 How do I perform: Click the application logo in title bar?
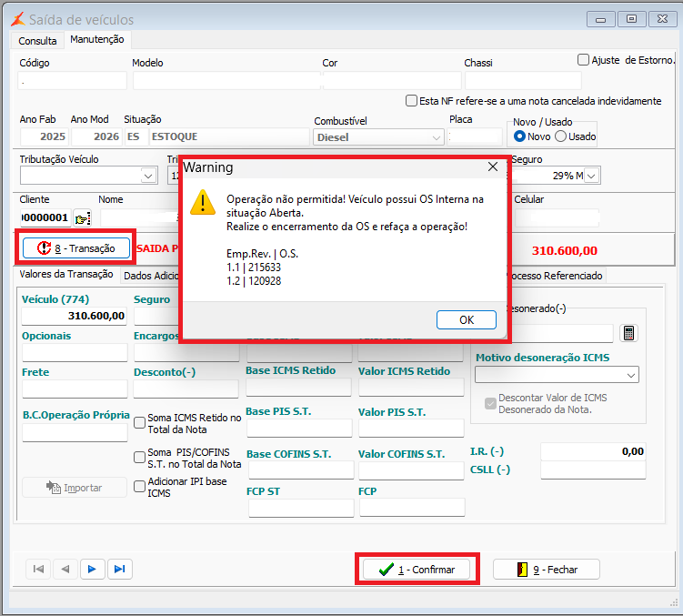[18, 19]
